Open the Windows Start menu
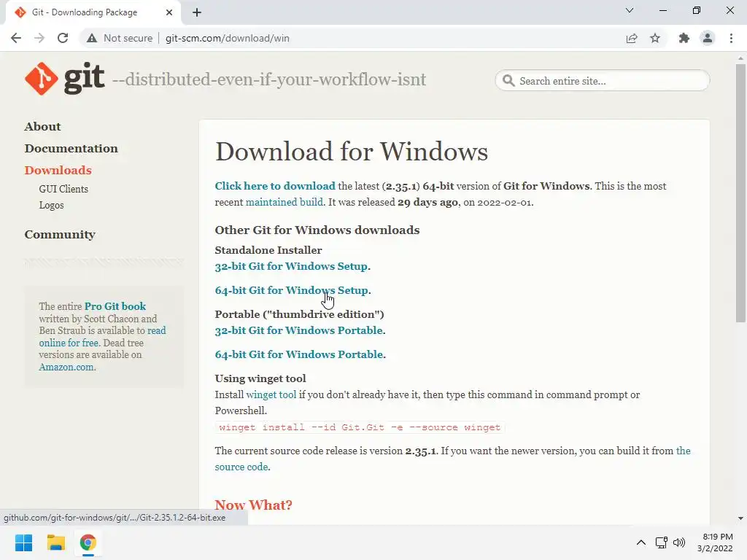Viewport: 747px width, 560px height. point(23,542)
